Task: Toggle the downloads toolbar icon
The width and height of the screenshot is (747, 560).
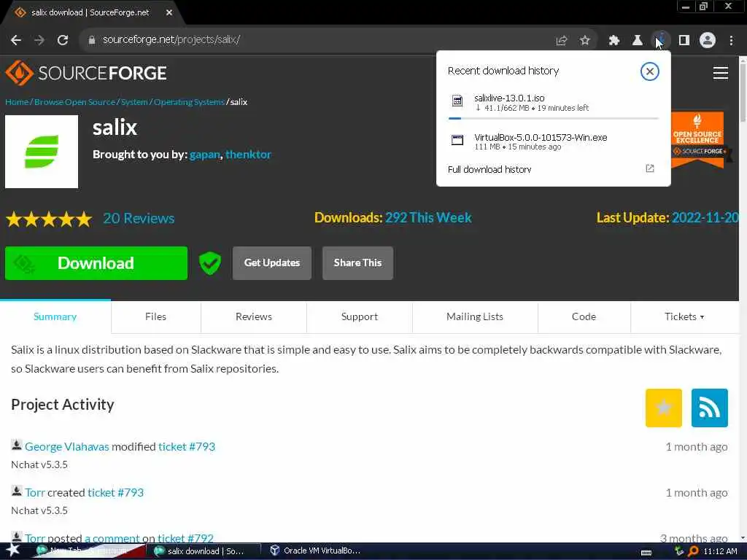Action: [661, 40]
